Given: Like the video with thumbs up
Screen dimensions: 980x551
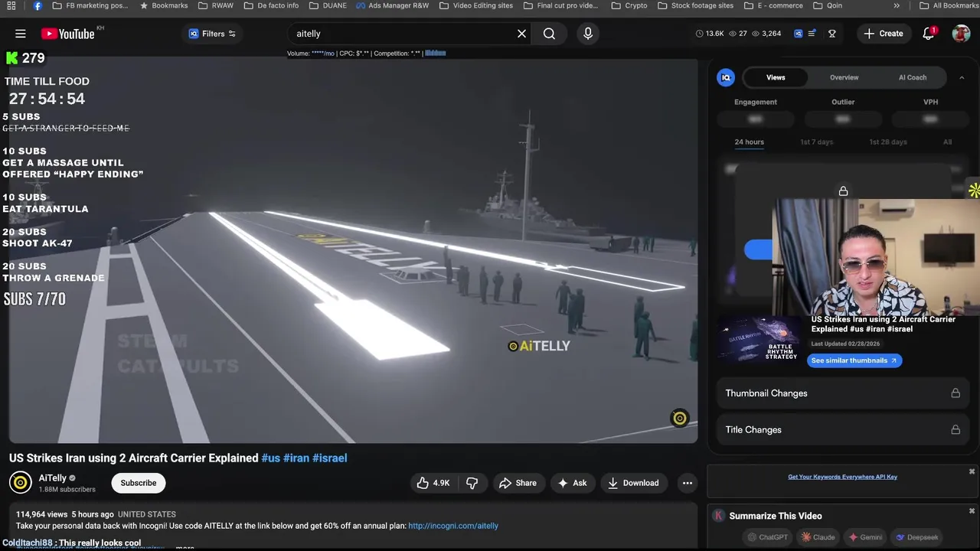Looking at the screenshot, I should coord(433,483).
